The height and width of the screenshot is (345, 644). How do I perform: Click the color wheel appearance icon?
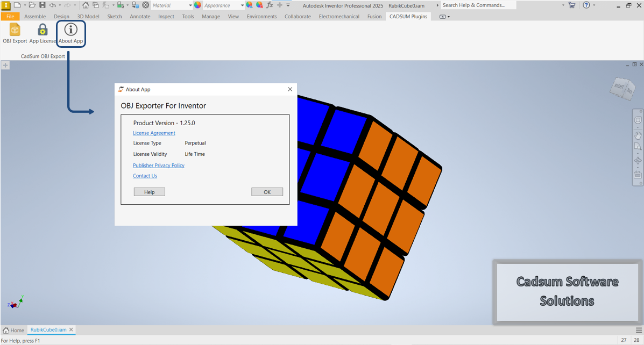197,5
